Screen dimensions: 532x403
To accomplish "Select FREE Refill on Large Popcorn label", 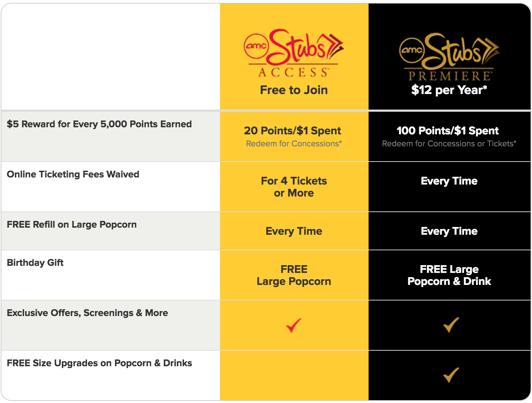I will pos(71,224).
